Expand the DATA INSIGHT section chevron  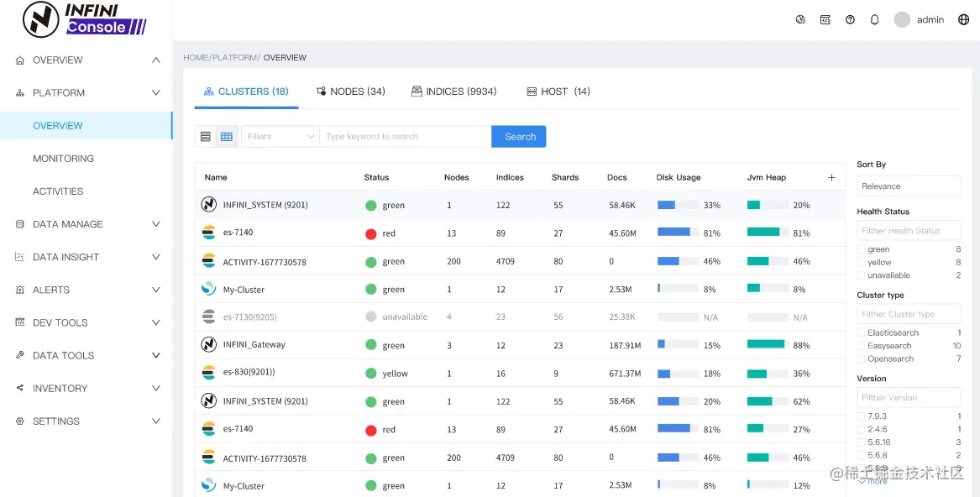(156, 257)
